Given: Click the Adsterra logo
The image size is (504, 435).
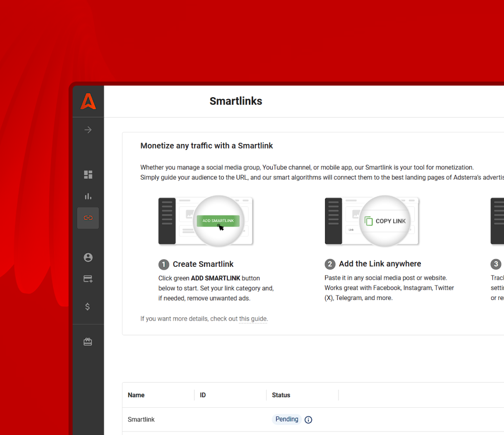Looking at the screenshot, I should click(x=88, y=101).
